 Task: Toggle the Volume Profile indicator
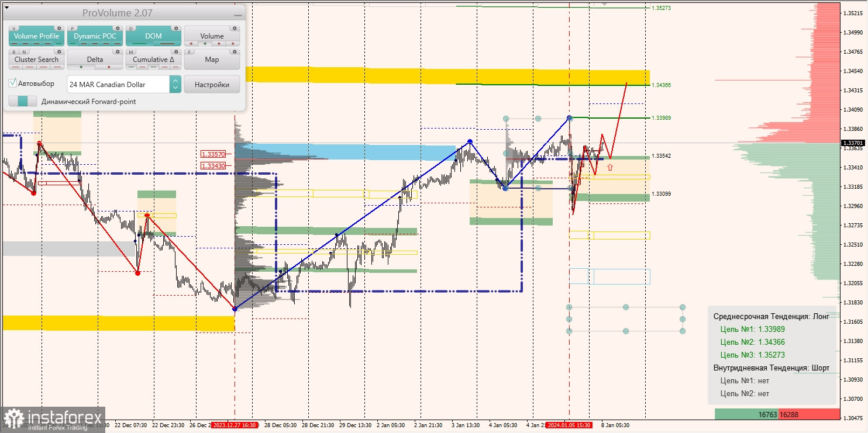(36, 36)
